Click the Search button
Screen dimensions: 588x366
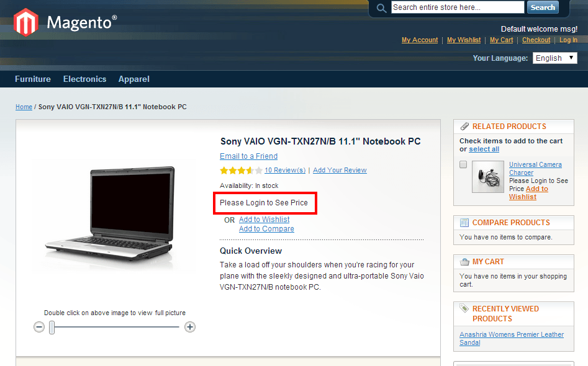[543, 7]
